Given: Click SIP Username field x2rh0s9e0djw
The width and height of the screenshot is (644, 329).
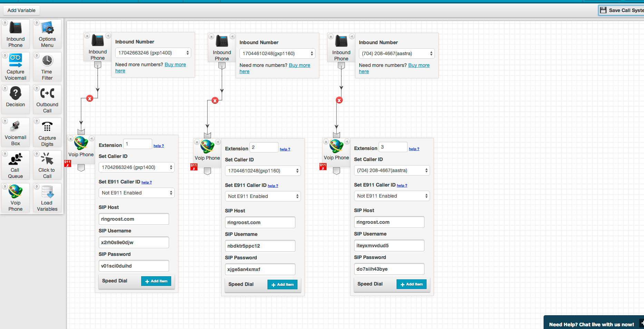Looking at the screenshot, I should (134, 242).
